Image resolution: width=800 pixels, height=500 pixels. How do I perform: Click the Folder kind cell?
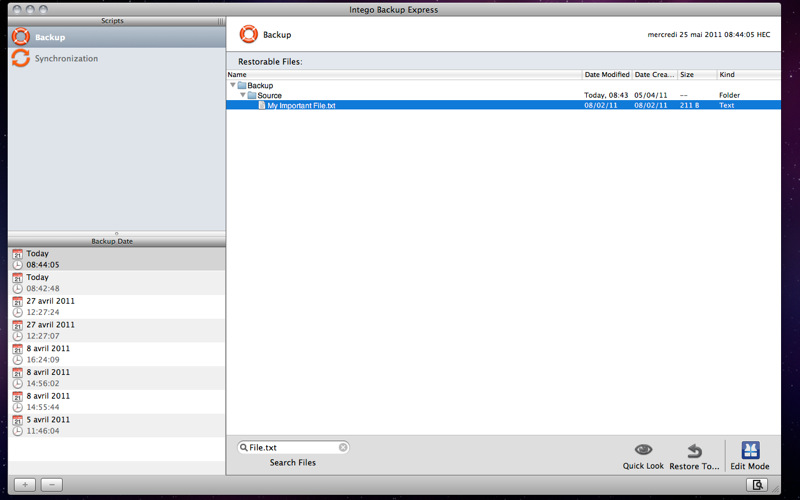[x=730, y=95]
